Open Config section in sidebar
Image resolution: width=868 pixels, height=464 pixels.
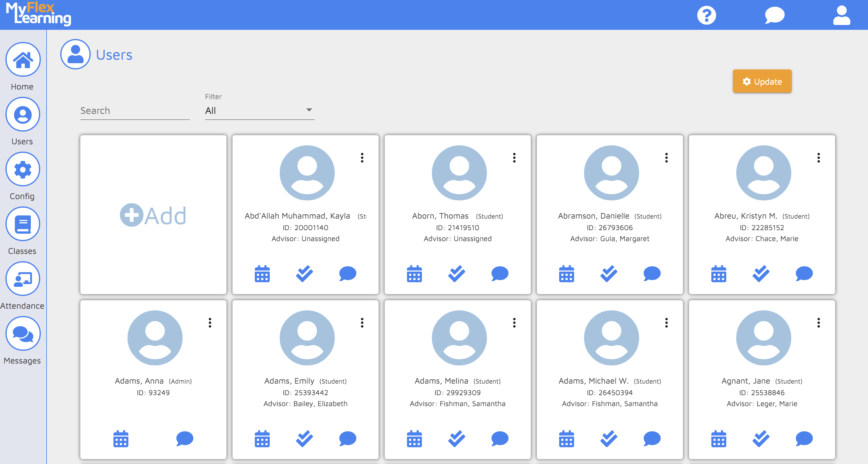pos(23,169)
